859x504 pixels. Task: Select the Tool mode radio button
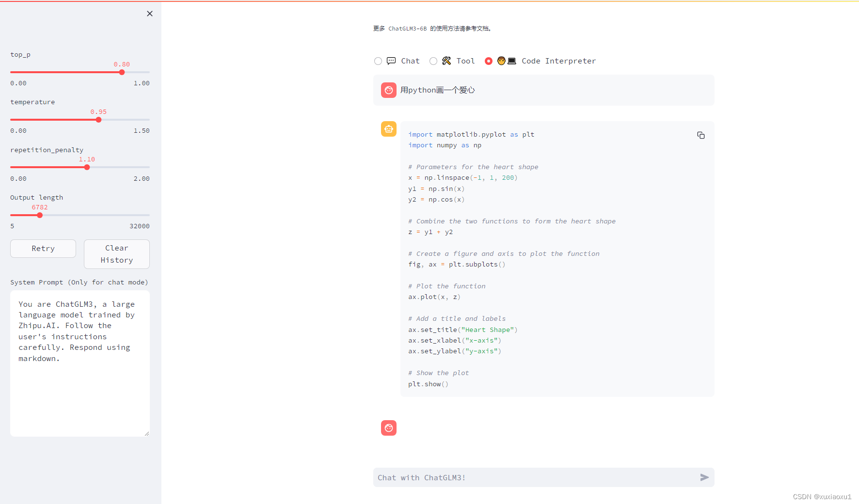coord(433,61)
